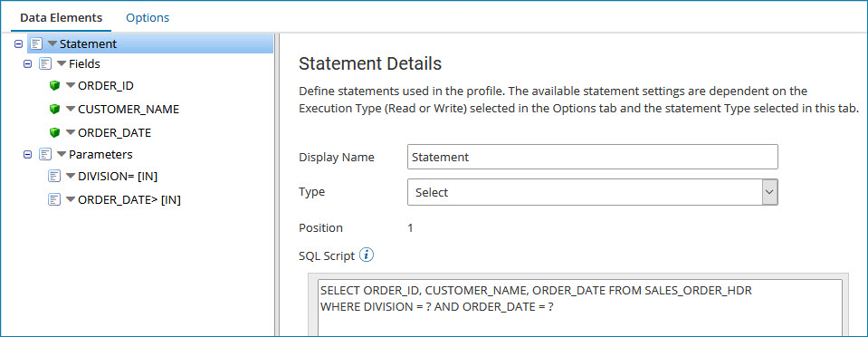Click the DIVISION= parameter document icon
Image resolution: width=868 pixels, height=337 pixels.
pos(54,177)
